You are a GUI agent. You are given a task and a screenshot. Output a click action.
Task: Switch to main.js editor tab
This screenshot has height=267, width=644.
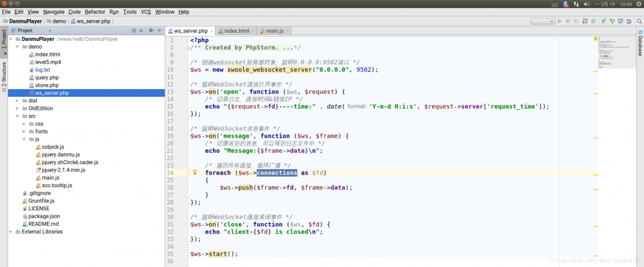click(x=274, y=31)
